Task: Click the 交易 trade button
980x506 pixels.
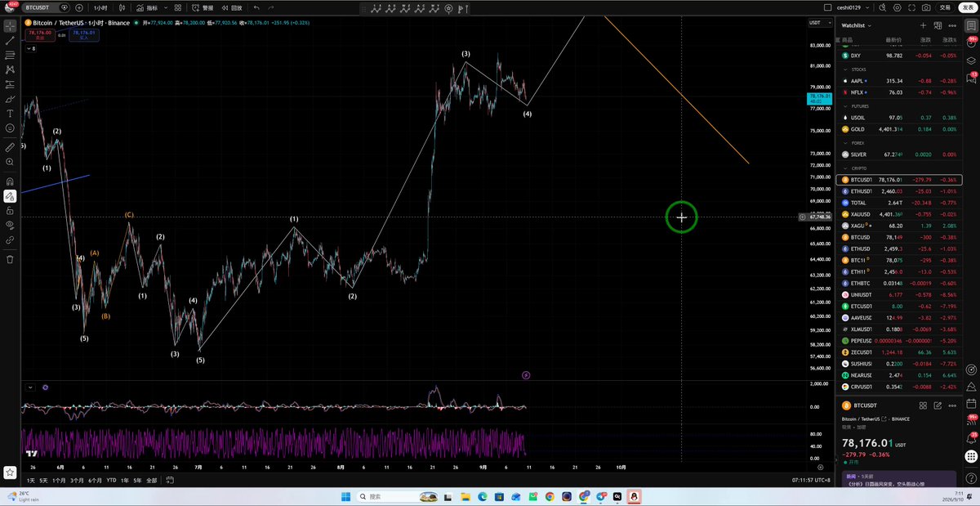Action: [944, 7]
